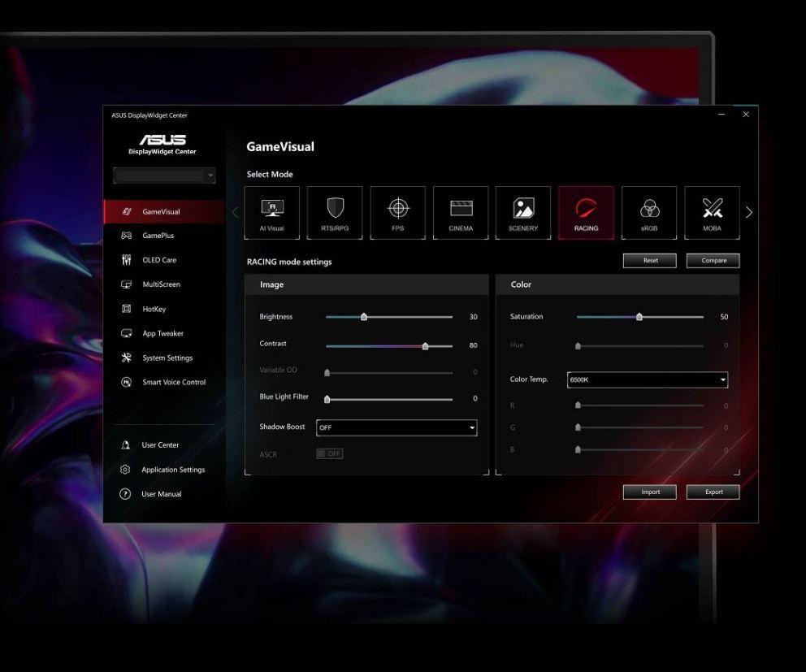Click the App Tweaker monitor icon

[x=127, y=333]
